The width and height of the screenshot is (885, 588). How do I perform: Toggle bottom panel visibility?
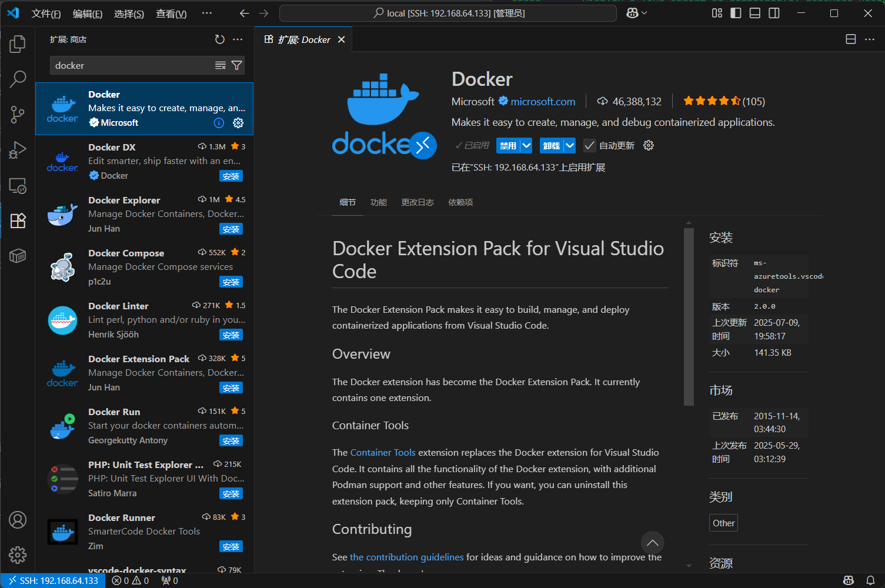coord(755,13)
